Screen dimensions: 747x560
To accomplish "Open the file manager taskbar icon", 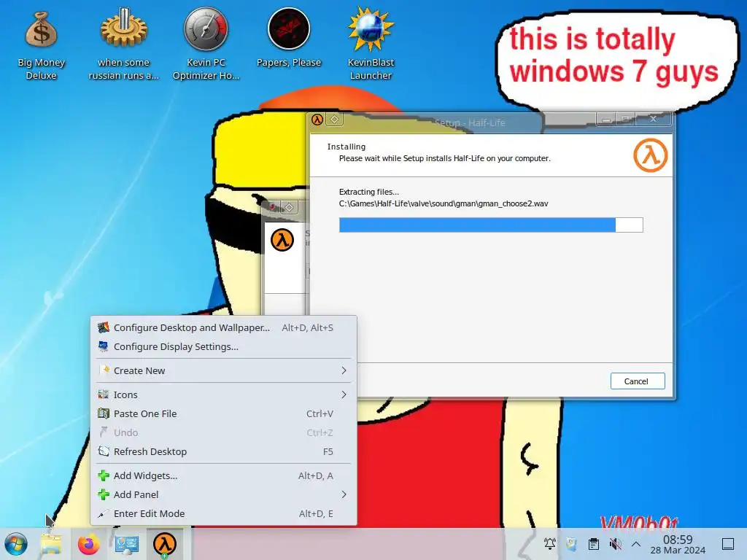I will click(51, 544).
